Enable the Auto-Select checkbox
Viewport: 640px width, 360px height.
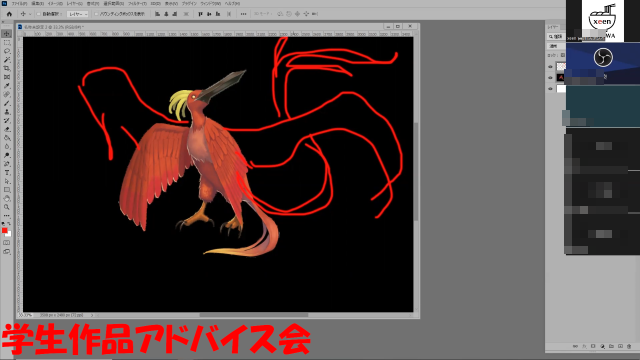(39, 14)
